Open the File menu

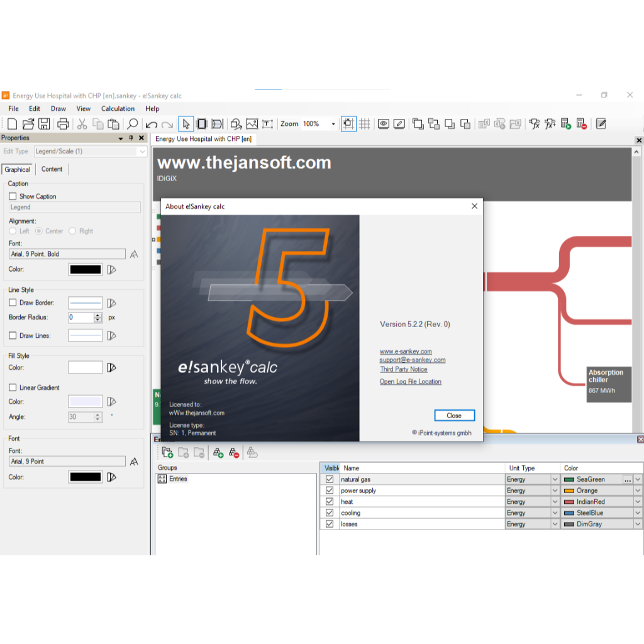tap(14, 108)
